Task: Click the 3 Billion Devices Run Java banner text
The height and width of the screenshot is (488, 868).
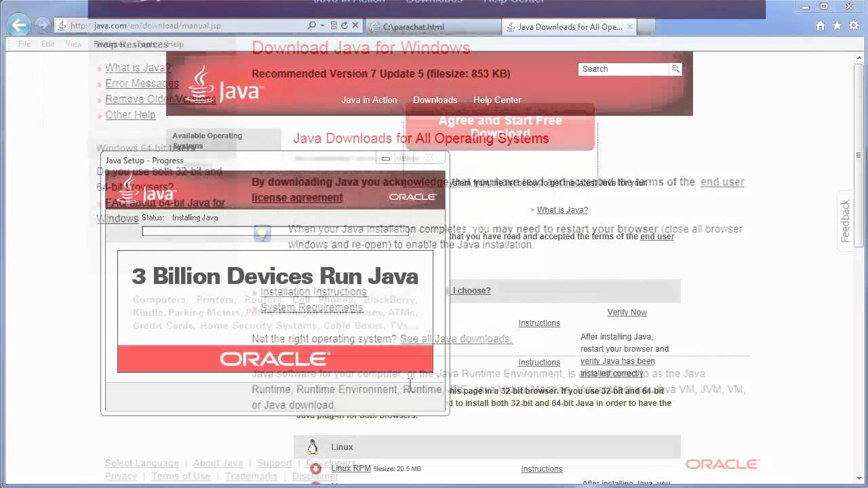Action: tap(275, 276)
